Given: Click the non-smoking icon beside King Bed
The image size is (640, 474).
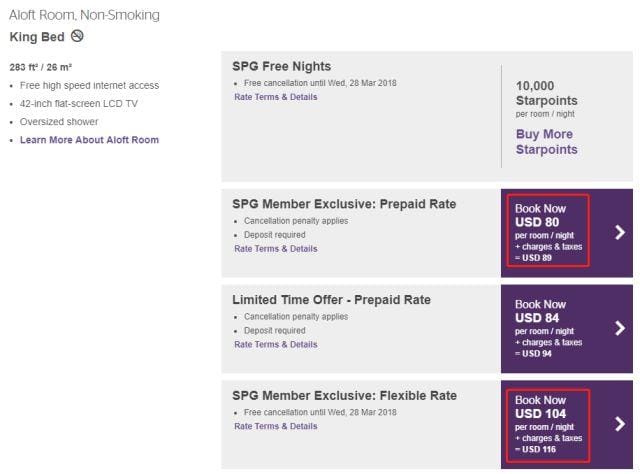Looking at the screenshot, I should point(78,37).
